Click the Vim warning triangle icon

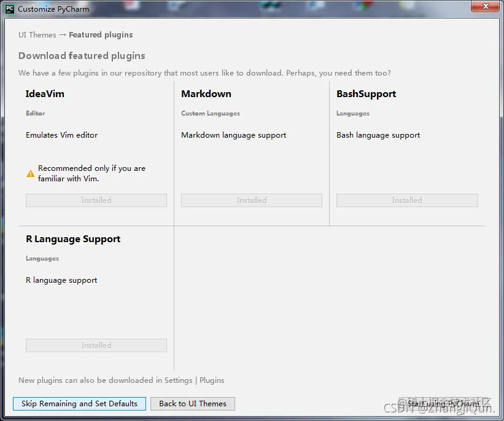point(31,174)
